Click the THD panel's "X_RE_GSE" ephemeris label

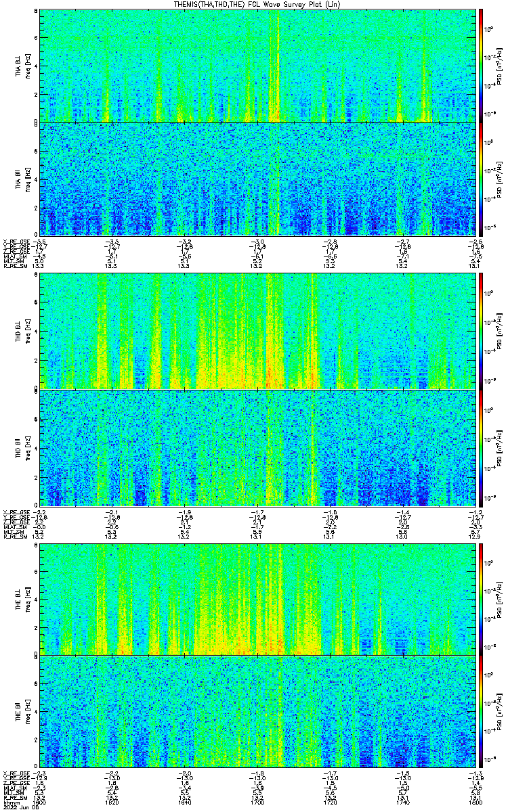coord(16,512)
